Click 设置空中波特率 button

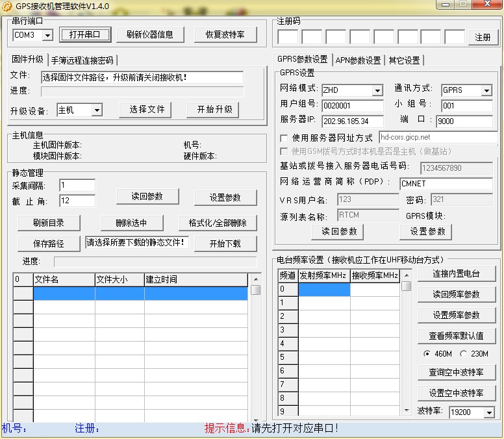(x=457, y=393)
